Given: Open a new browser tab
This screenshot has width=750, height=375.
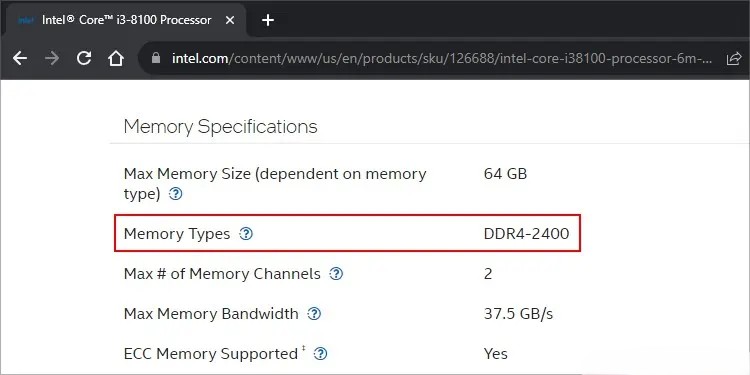Looking at the screenshot, I should [x=268, y=20].
